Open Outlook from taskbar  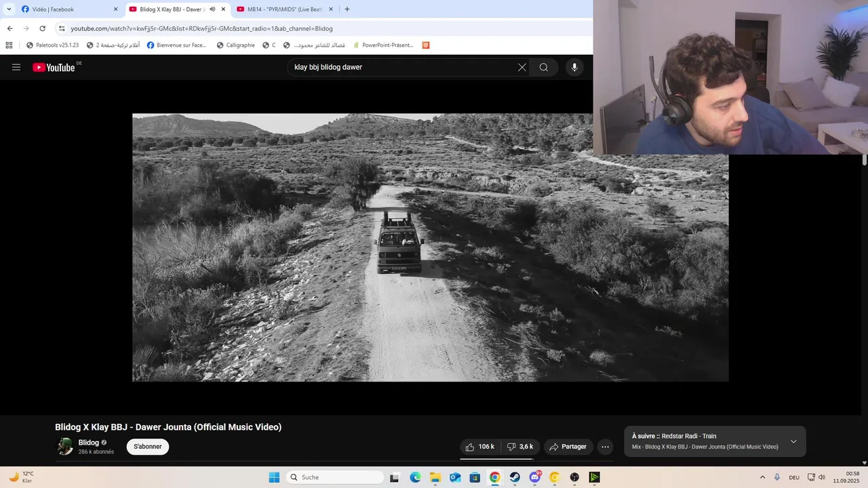pos(455,477)
